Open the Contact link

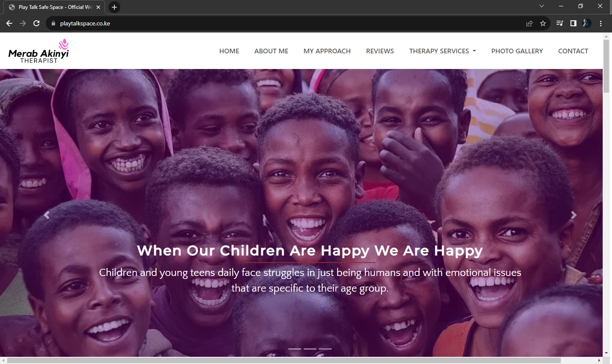pyautogui.click(x=573, y=51)
